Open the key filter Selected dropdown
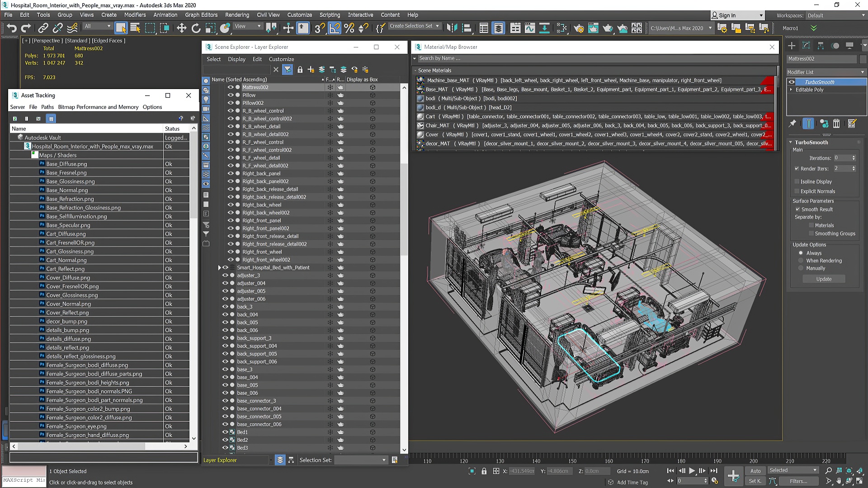Image resolution: width=868 pixels, height=488 pixels. pos(793,470)
